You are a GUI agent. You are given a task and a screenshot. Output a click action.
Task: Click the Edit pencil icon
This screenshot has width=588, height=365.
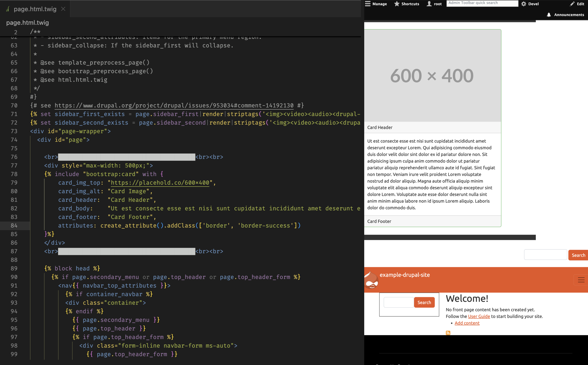tap(572, 4)
